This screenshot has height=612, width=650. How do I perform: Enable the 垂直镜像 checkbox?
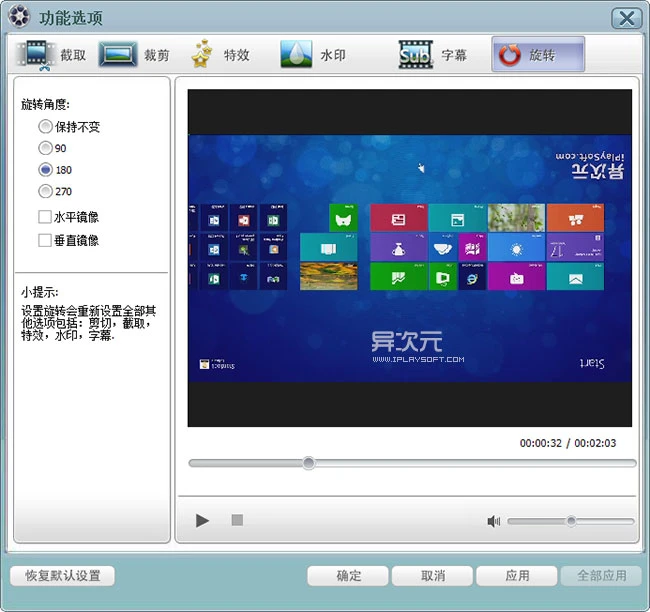(x=44, y=240)
